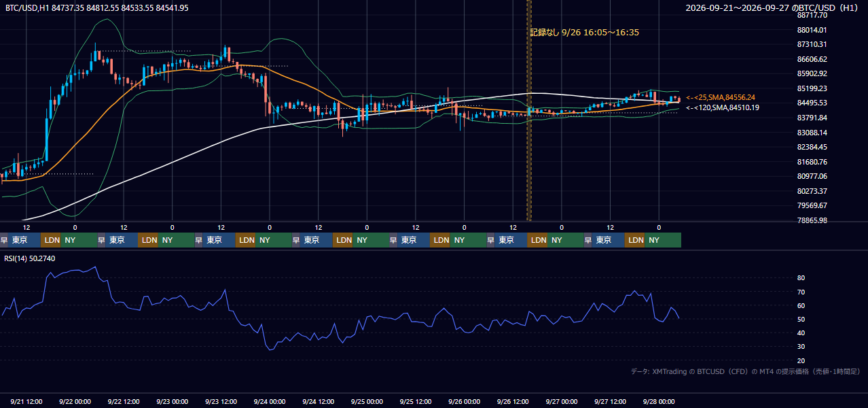Click the RSI axis level 20
Screen dimensions: 868x408
click(801, 360)
